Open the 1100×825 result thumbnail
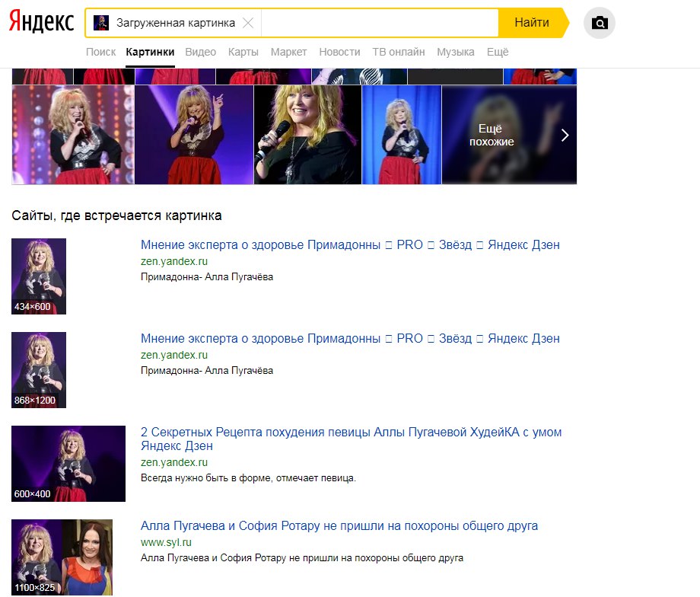This screenshot has width=700, height=597. click(62, 557)
